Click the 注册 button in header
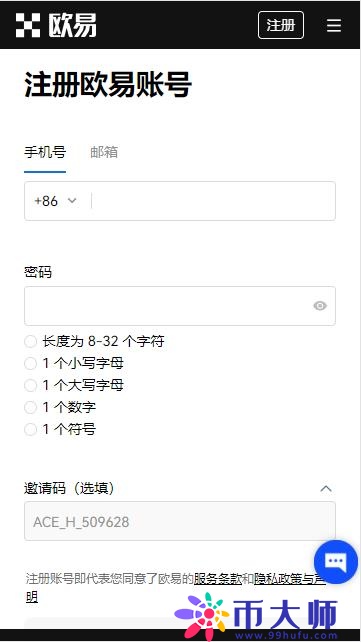Viewport: 361px width, 642px height. [x=281, y=25]
